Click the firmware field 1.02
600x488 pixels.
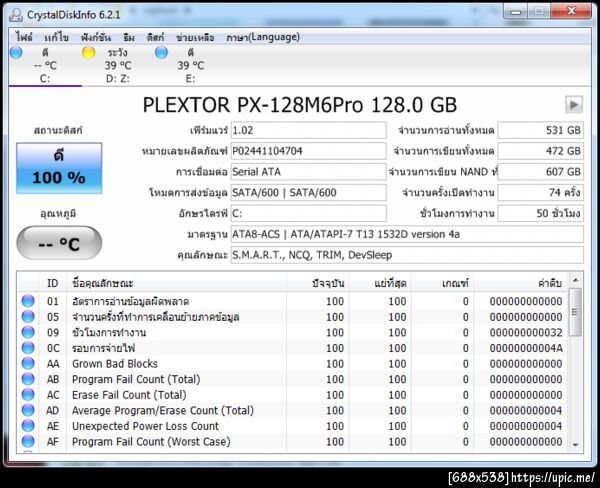[x=308, y=130]
